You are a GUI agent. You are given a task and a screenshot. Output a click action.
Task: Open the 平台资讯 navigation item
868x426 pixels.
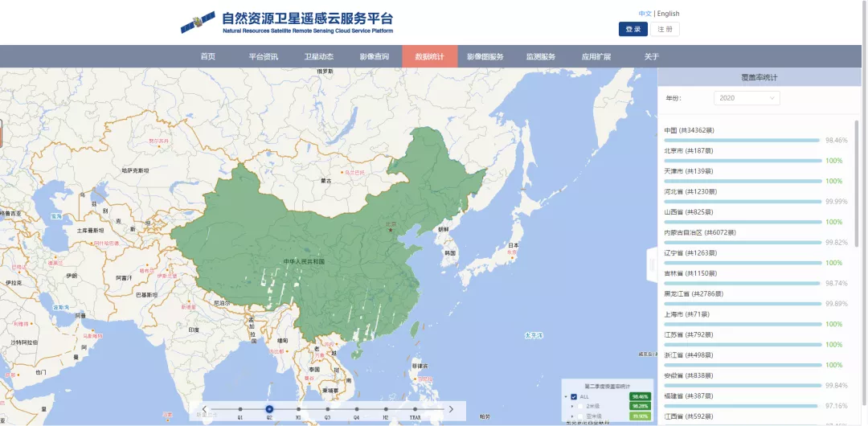point(263,56)
